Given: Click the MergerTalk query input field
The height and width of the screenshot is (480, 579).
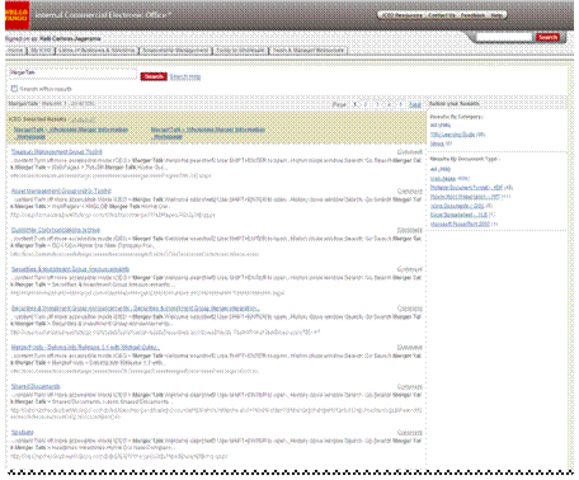Looking at the screenshot, I should click(x=73, y=73).
